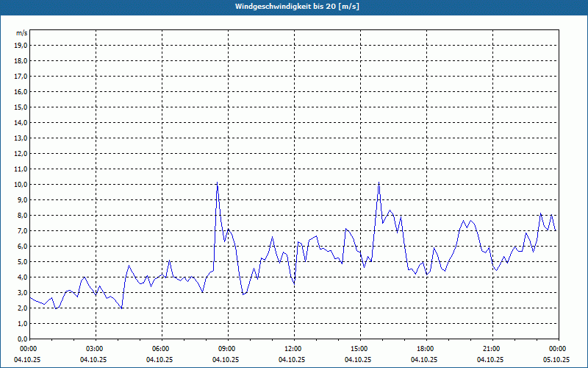Click the wind curve peak just before 09:00
This screenshot has width=588, height=368.
[217, 183]
